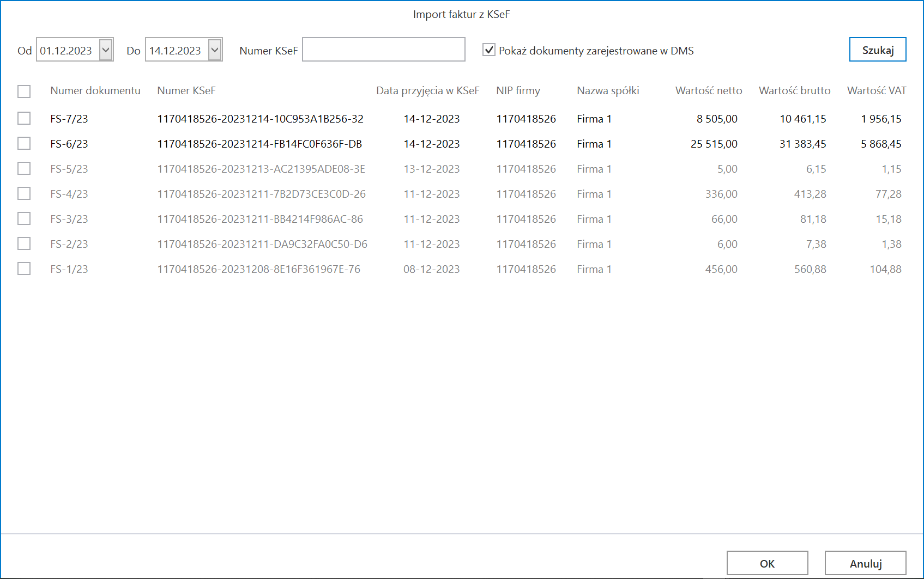Click KSeF number 1170418526-20231208-8E16F361967E-76
Image resolution: width=924 pixels, height=579 pixels.
(x=259, y=269)
